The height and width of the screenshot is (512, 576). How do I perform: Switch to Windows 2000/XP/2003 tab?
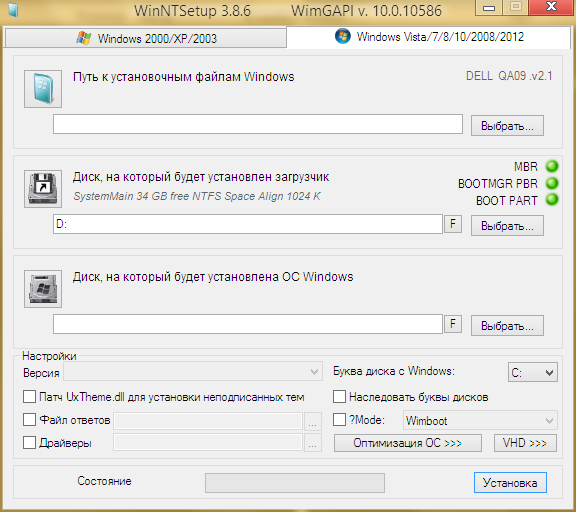pyautogui.click(x=145, y=38)
